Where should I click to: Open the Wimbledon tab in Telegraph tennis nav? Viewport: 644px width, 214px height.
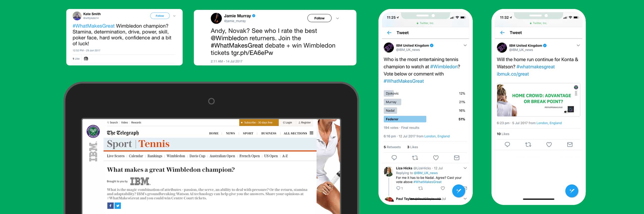click(176, 156)
